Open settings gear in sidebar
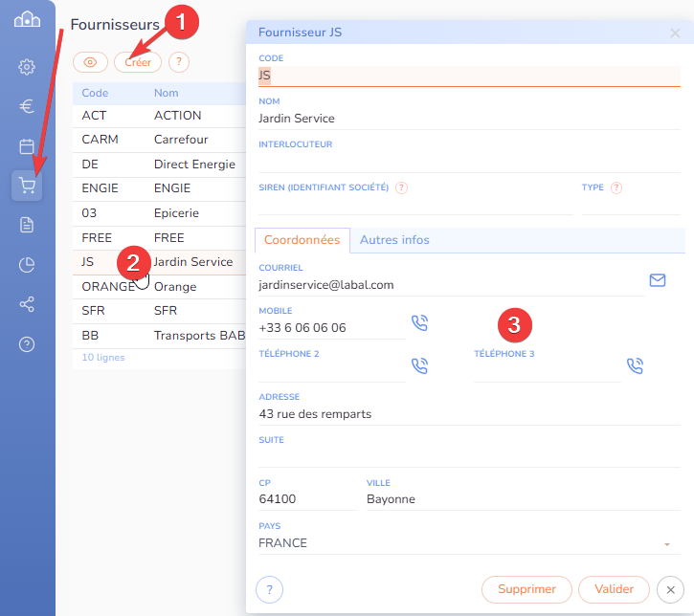This screenshot has width=694, height=616. point(27,67)
